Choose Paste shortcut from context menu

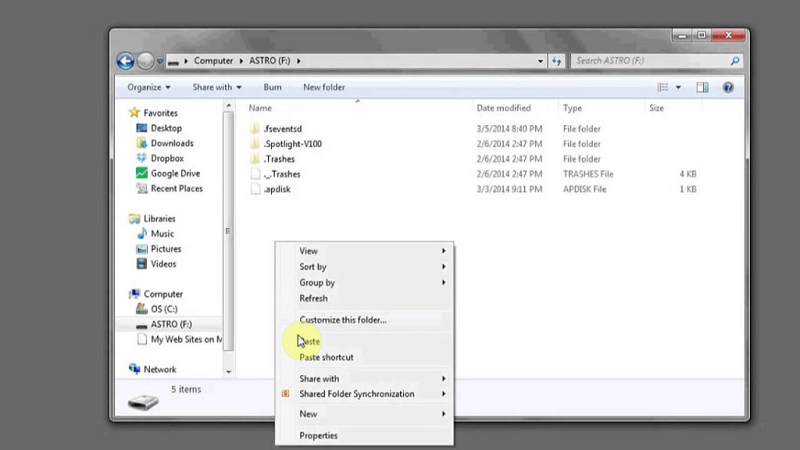[326, 357]
